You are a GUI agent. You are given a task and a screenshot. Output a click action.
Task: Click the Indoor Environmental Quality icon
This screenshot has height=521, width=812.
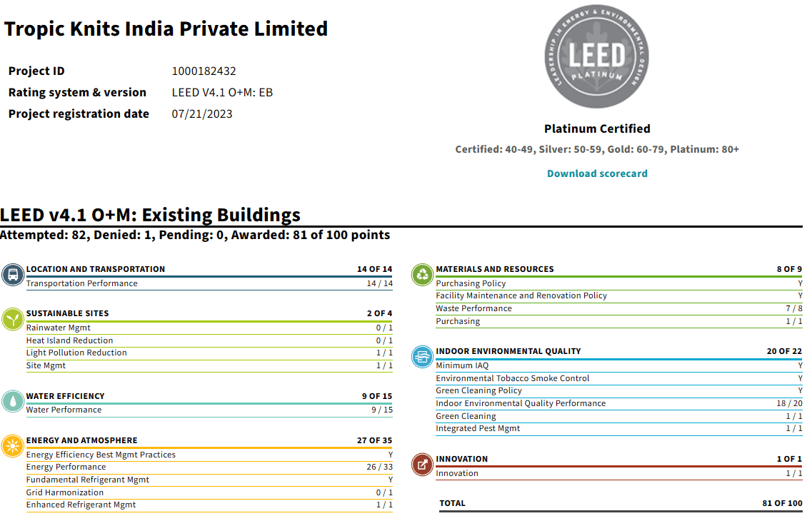pyautogui.click(x=423, y=356)
